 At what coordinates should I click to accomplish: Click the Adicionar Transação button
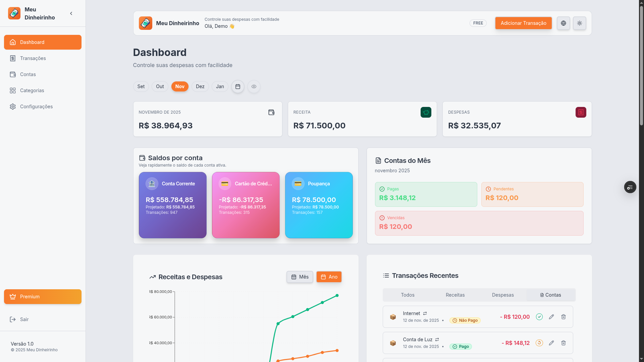tap(523, 23)
